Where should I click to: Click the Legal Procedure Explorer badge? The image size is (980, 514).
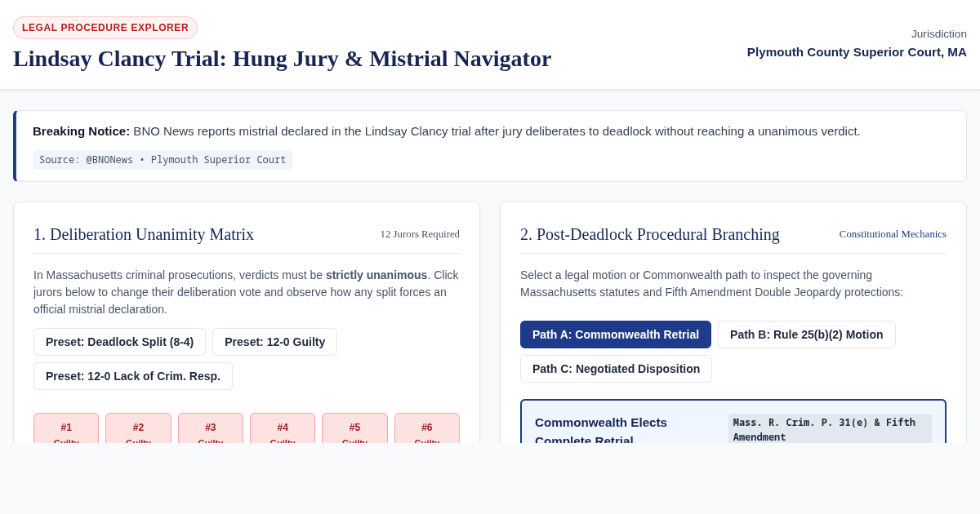105,28
